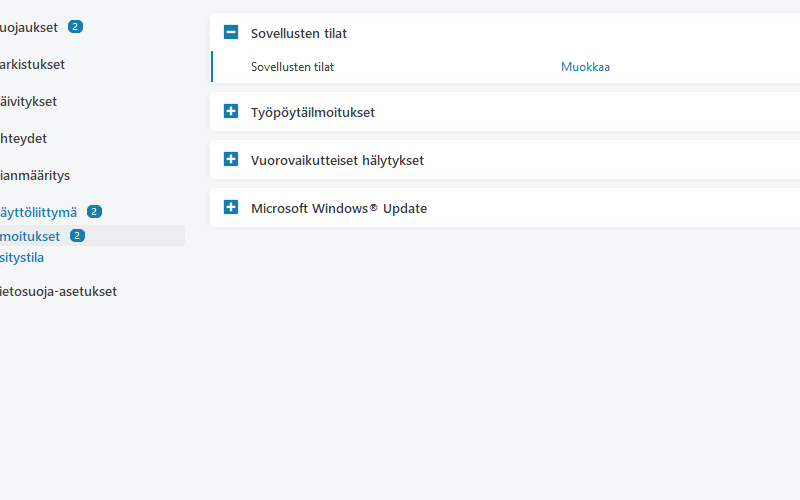800x500 pixels.
Task: Click the Sovellusten tilat section header title
Action: pos(298,33)
